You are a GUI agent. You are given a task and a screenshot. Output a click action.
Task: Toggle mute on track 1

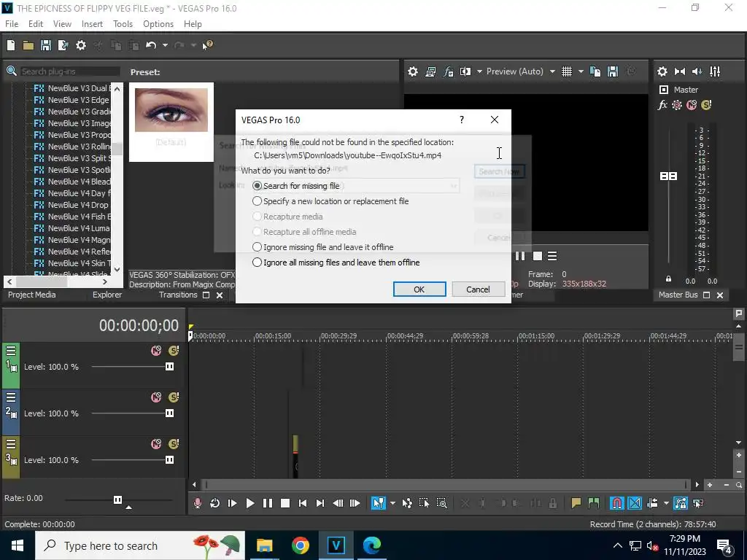(156, 351)
